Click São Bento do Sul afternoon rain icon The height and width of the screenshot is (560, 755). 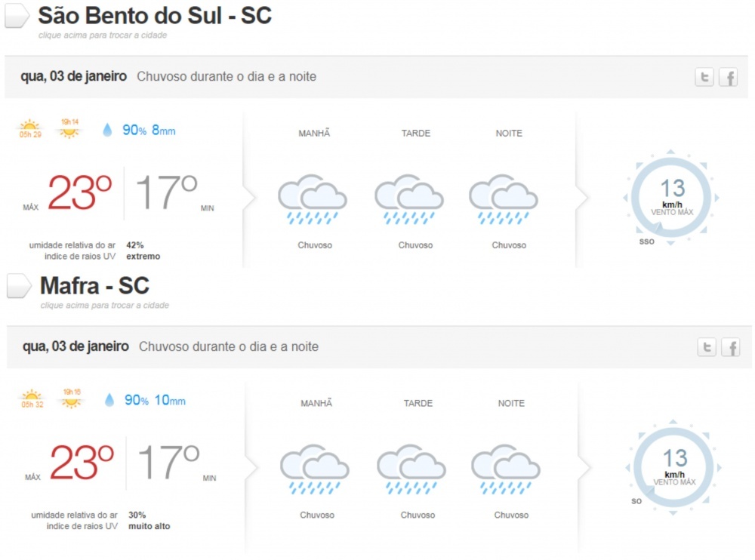(x=408, y=200)
